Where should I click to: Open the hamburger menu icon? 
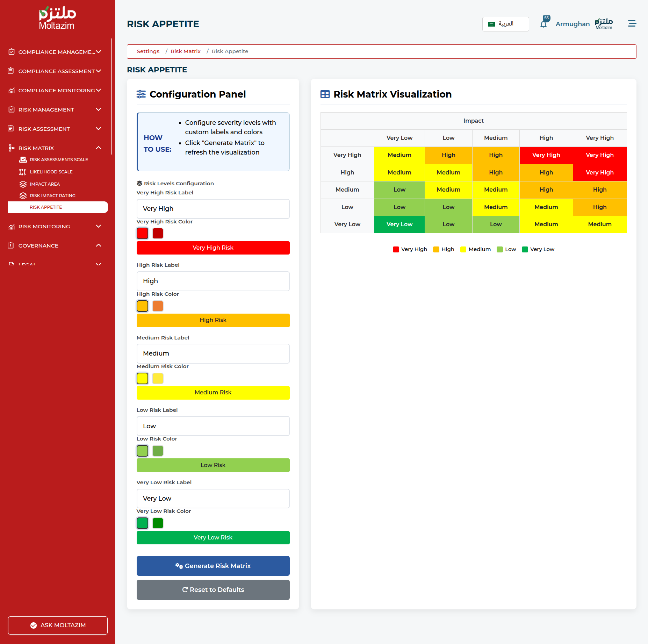[632, 24]
